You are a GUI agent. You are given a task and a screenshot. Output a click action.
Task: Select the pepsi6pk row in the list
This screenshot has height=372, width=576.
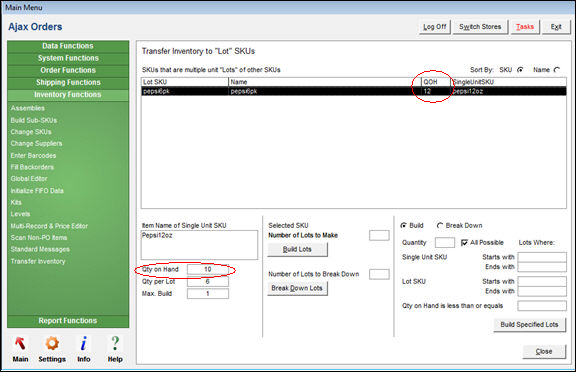pos(354,91)
